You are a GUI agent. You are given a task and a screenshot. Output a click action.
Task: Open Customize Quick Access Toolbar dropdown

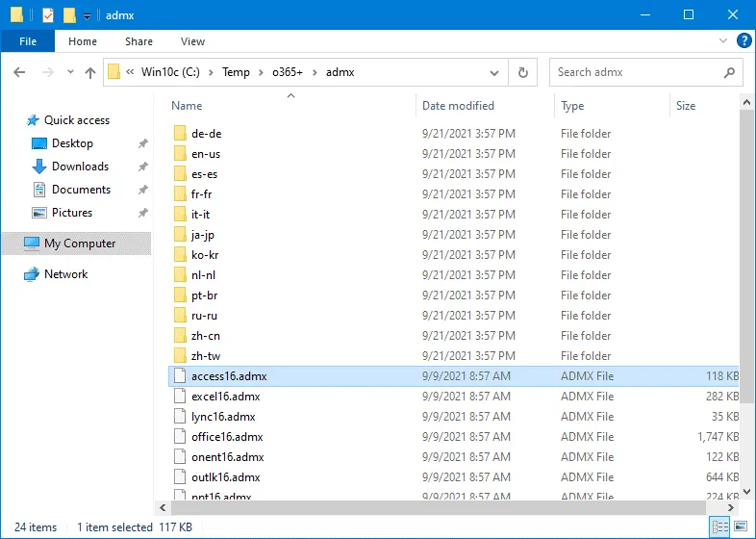[87, 16]
